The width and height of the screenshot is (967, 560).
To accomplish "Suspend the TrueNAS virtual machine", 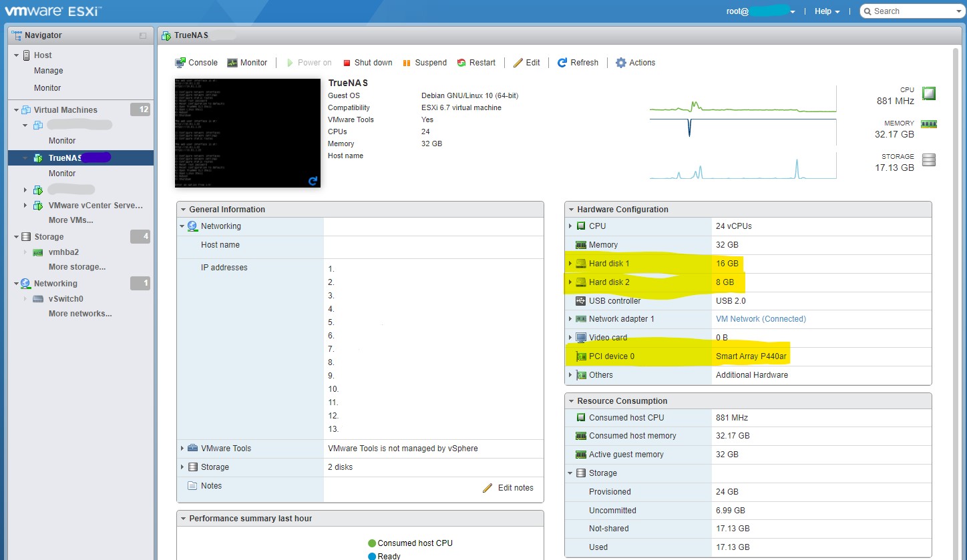I will [425, 63].
